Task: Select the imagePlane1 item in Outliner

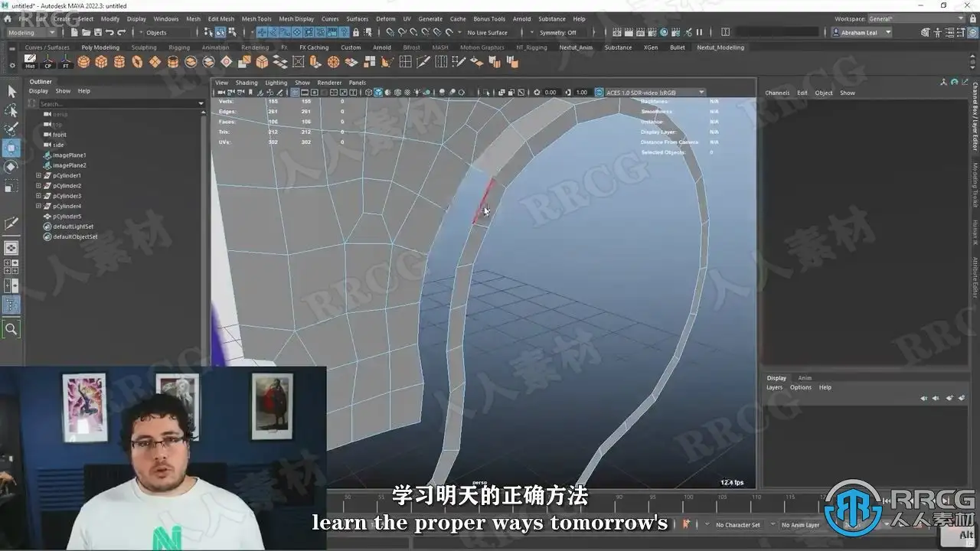Action: tap(69, 155)
